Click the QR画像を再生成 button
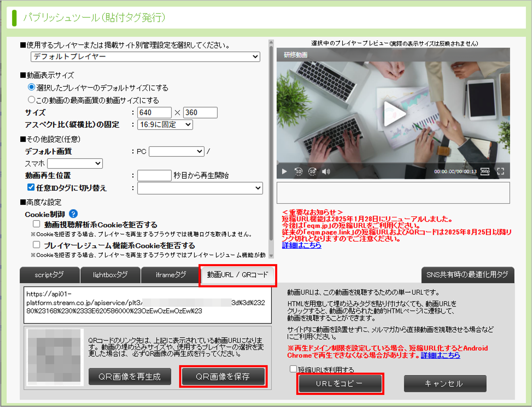532x407 pixels. [130, 376]
